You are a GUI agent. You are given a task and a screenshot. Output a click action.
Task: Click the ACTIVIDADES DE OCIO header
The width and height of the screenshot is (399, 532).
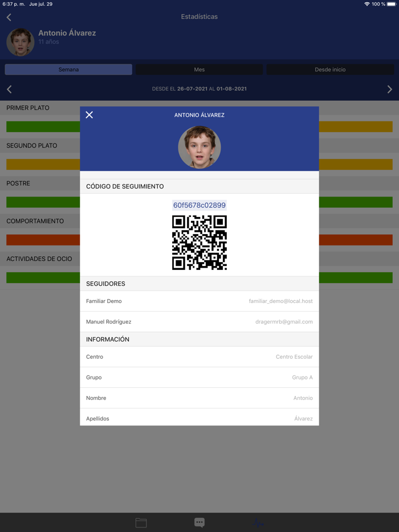pos(39,259)
